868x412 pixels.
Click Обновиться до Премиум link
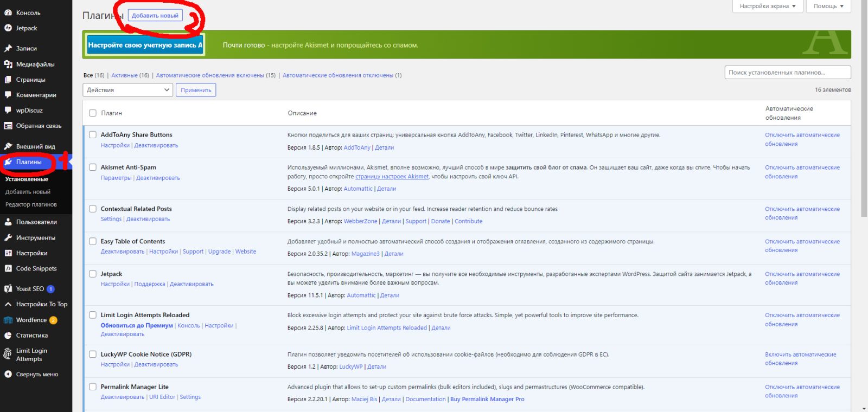click(x=137, y=326)
